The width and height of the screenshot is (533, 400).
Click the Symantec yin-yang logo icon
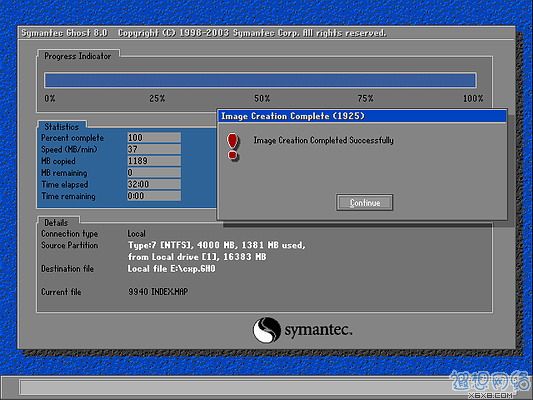267,330
